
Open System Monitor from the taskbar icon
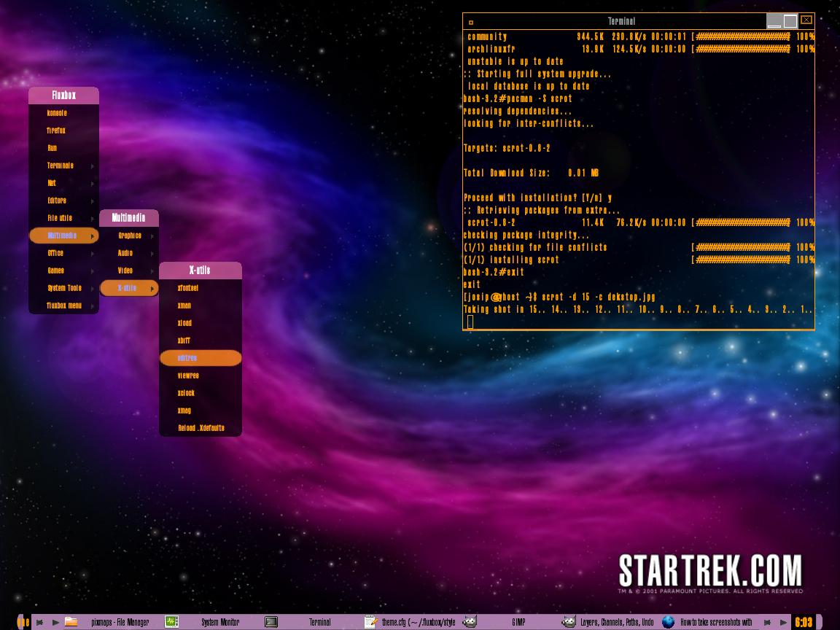point(171,622)
